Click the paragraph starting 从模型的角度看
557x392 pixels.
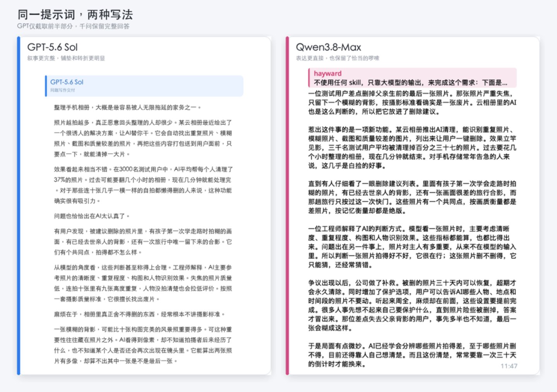(143, 283)
